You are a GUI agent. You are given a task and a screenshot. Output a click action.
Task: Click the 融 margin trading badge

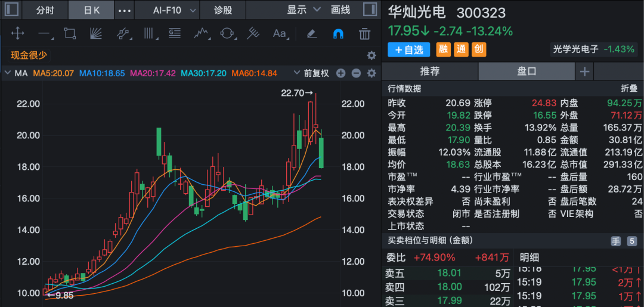point(443,49)
